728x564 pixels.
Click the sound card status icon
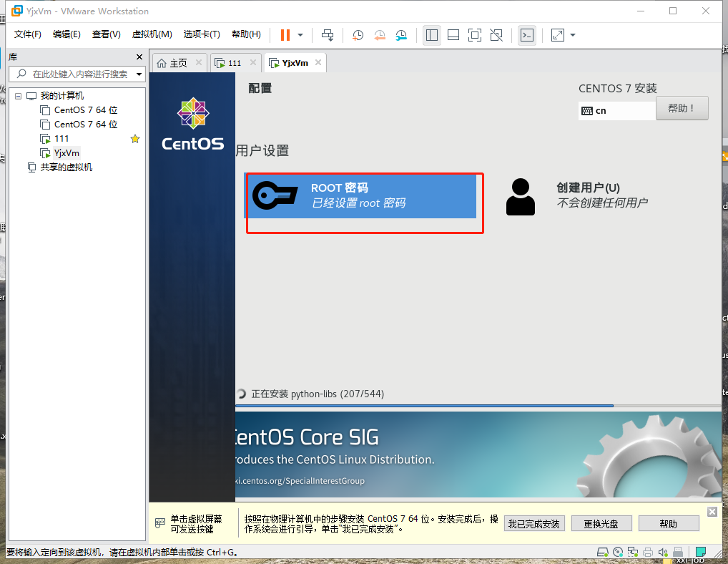point(663,552)
